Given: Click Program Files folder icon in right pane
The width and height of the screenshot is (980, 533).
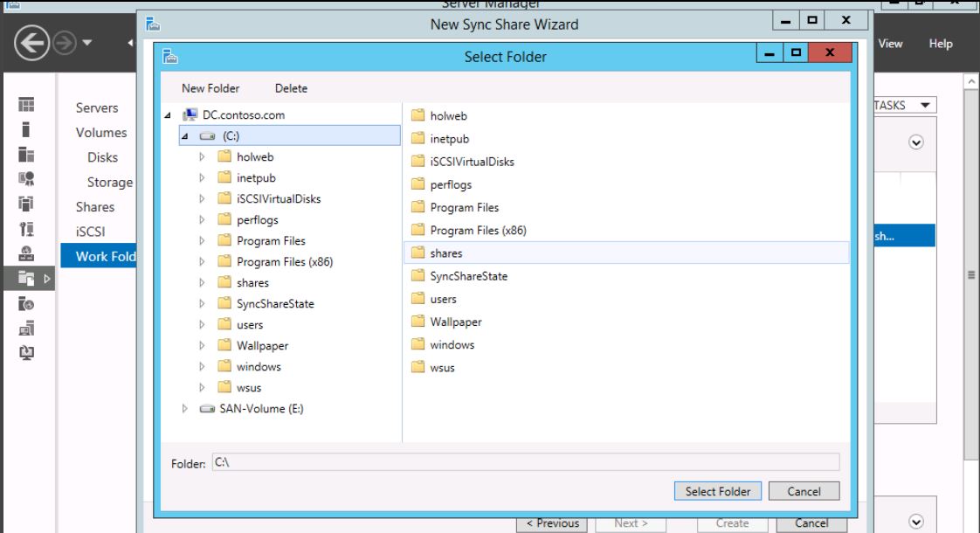Looking at the screenshot, I should 418,207.
